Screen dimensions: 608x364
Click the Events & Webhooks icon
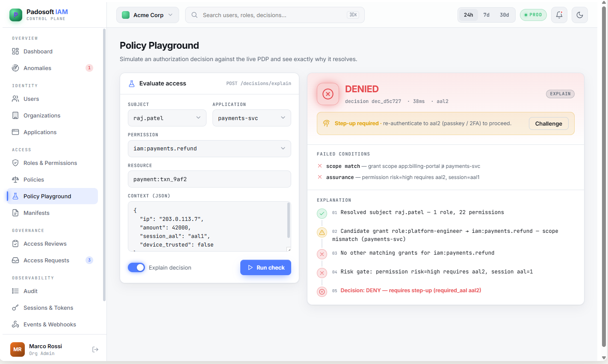coord(15,324)
